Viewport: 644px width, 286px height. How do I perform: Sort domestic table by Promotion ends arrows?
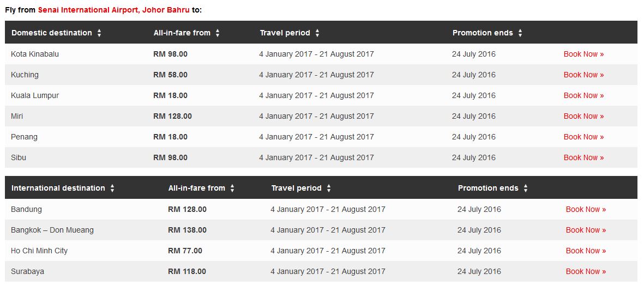coord(520,33)
